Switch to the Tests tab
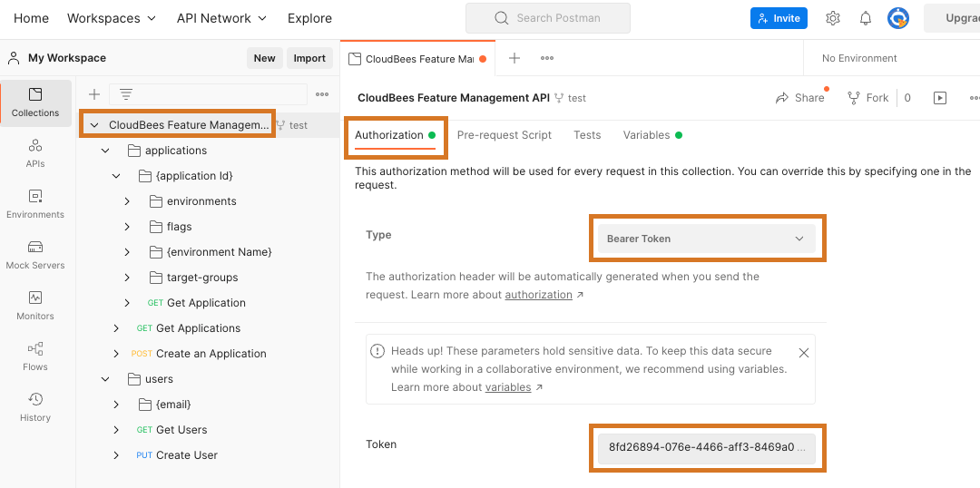The height and width of the screenshot is (488, 980). click(x=587, y=135)
